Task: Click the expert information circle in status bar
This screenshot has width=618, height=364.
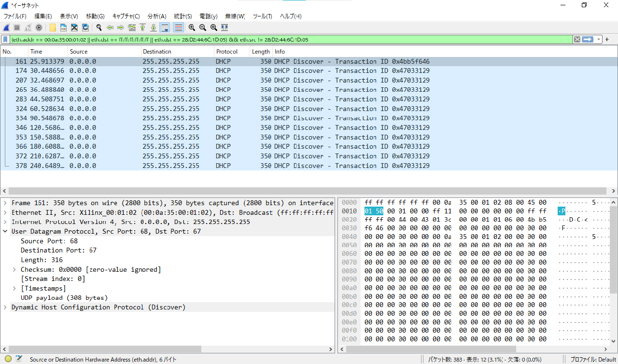Action: click(x=8, y=359)
